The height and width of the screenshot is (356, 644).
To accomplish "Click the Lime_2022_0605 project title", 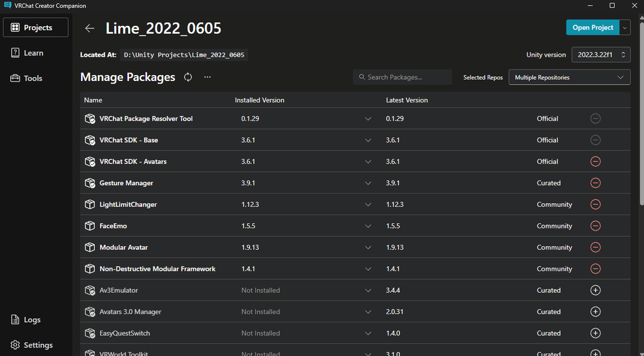I will [164, 28].
